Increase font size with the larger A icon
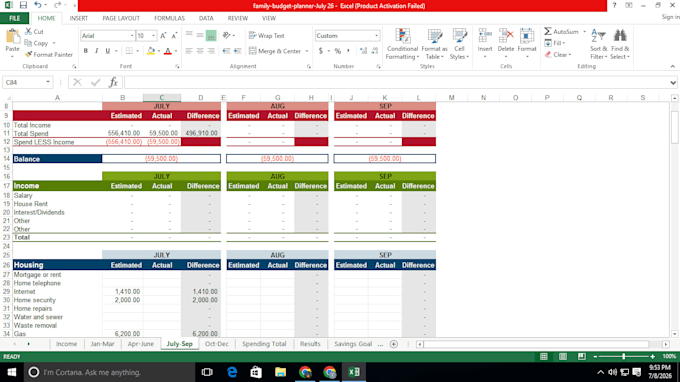The width and height of the screenshot is (680, 382). coord(163,36)
